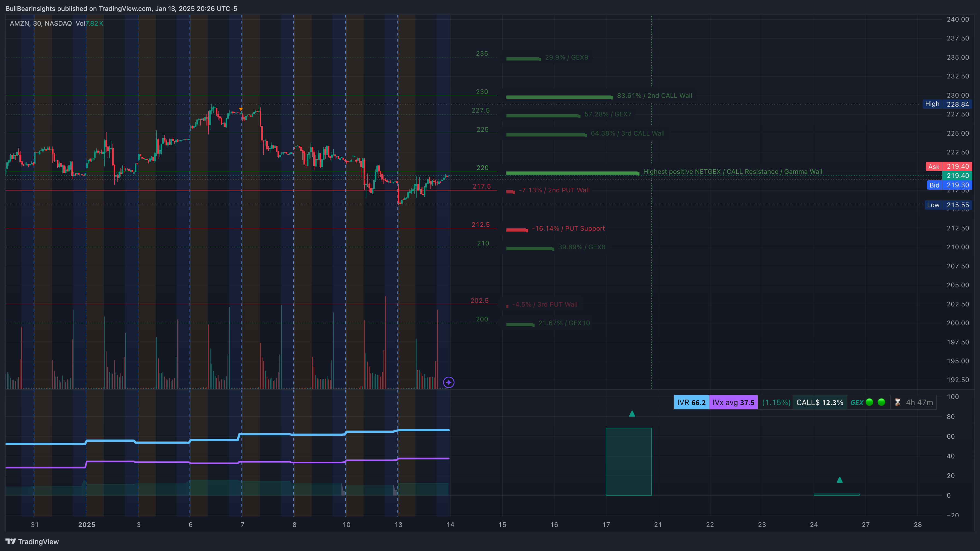Click the red 202.5 strike level label
Image resolution: width=980 pixels, height=551 pixels.
(479, 300)
